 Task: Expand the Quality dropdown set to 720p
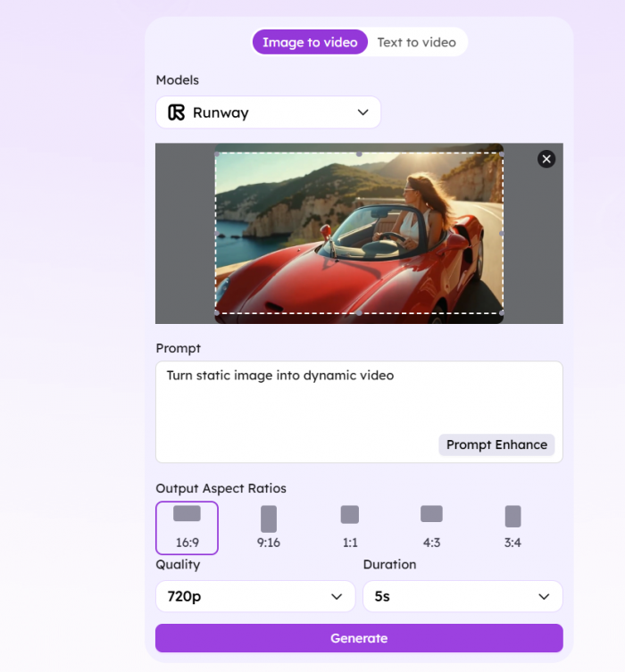click(x=255, y=596)
